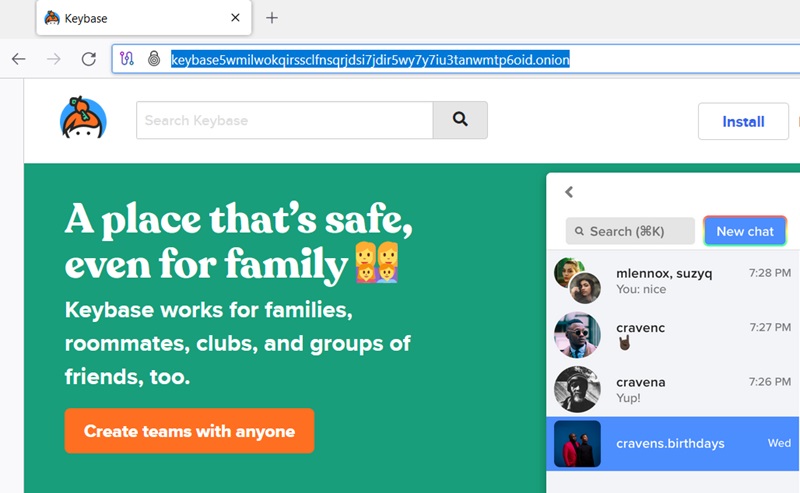Image resolution: width=800 pixels, height=493 pixels.
Task: Click the Keybase logo on the page
Action: [x=83, y=118]
